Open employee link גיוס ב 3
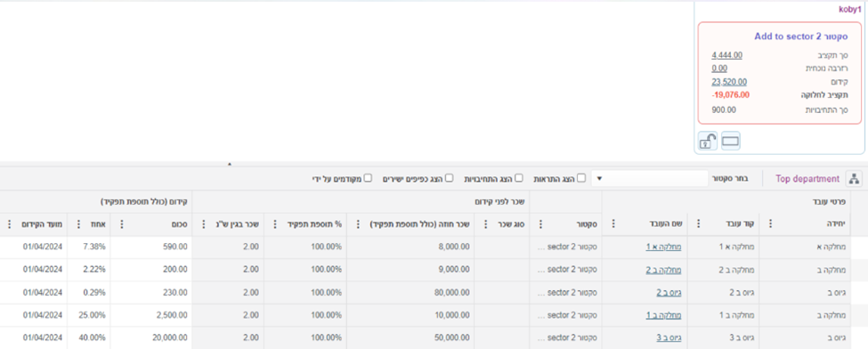The width and height of the screenshot is (868, 349). [669, 337]
